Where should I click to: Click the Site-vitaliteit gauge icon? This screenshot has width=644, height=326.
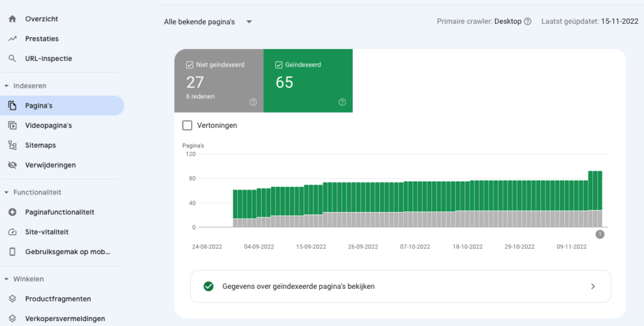[12, 232]
